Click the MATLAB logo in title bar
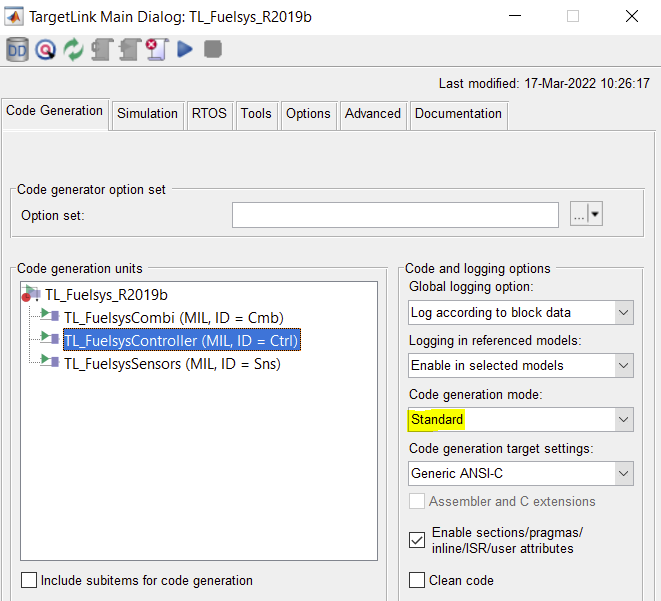This screenshot has height=601, width=661. coord(14,17)
